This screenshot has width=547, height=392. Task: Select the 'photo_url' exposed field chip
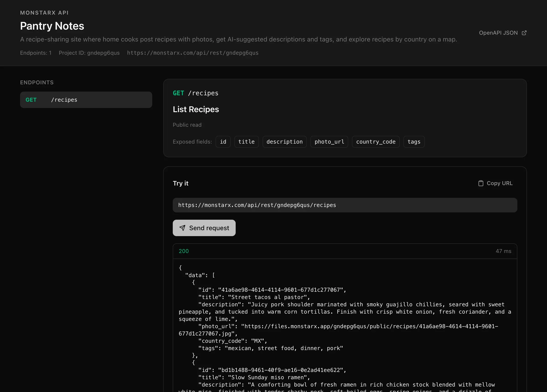click(x=329, y=142)
